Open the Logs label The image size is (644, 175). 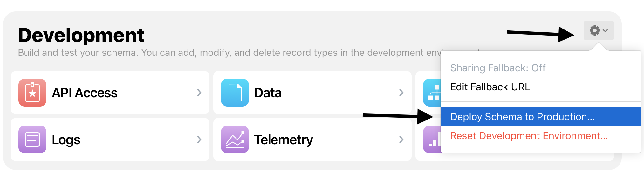point(66,140)
